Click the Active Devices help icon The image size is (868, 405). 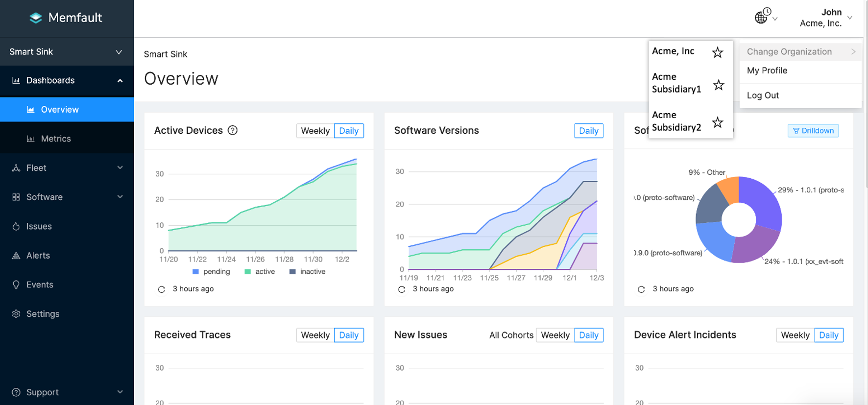click(233, 130)
